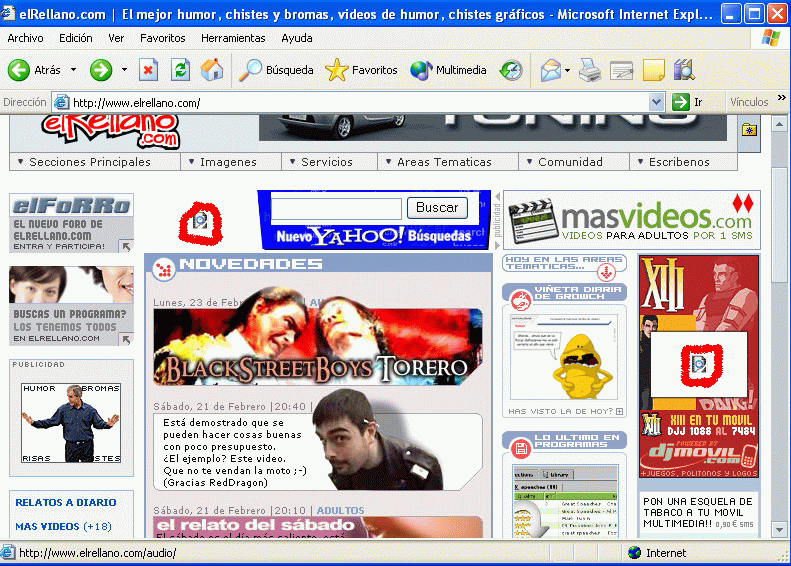Open the RELATOS A DIARIO link
791x566 pixels.
point(66,502)
